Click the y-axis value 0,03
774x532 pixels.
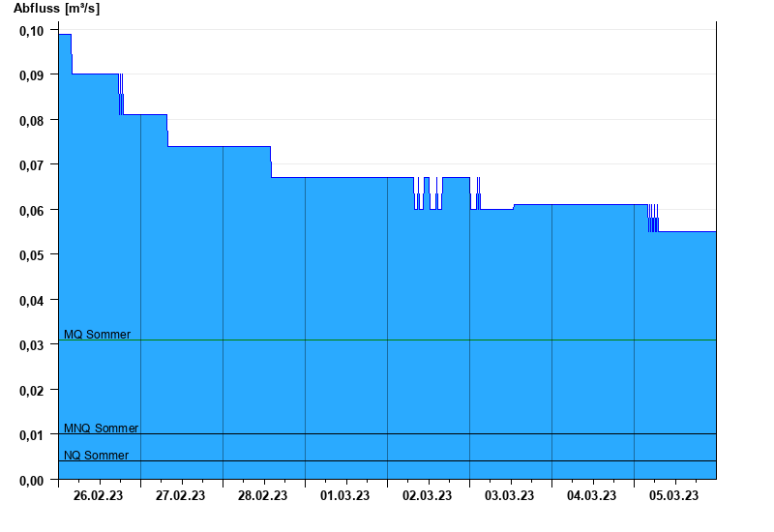(x=32, y=345)
